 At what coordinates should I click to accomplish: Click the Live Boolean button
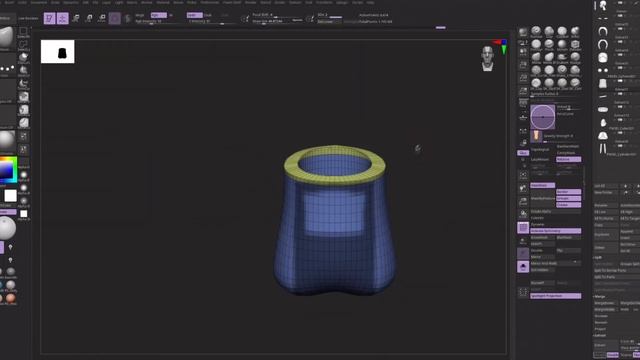pos(28,18)
